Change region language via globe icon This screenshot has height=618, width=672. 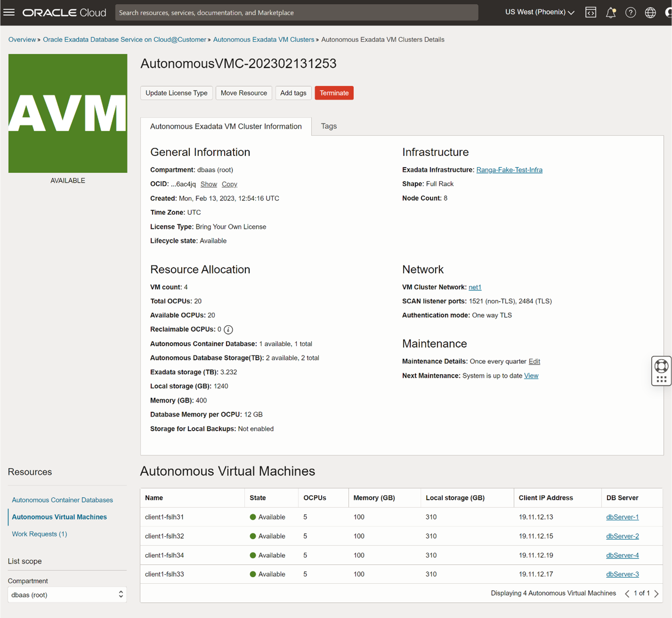click(x=650, y=12)
